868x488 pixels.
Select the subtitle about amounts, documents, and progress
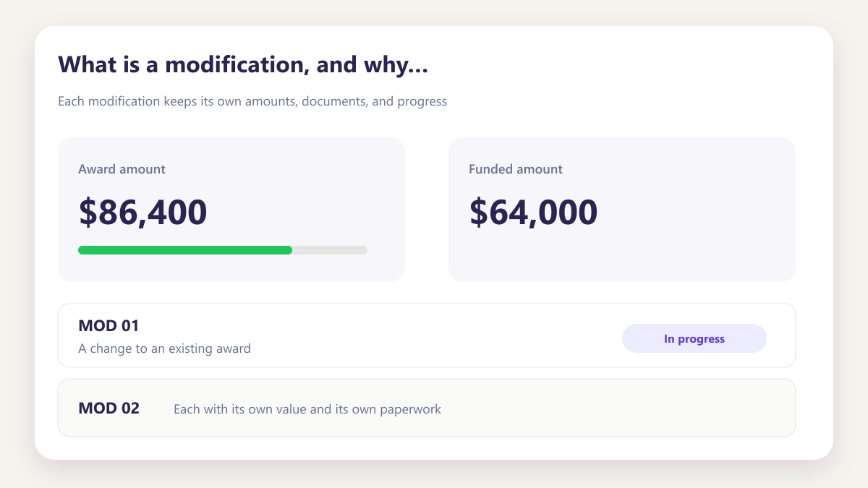pyautogui.click(x=252, y=101)
